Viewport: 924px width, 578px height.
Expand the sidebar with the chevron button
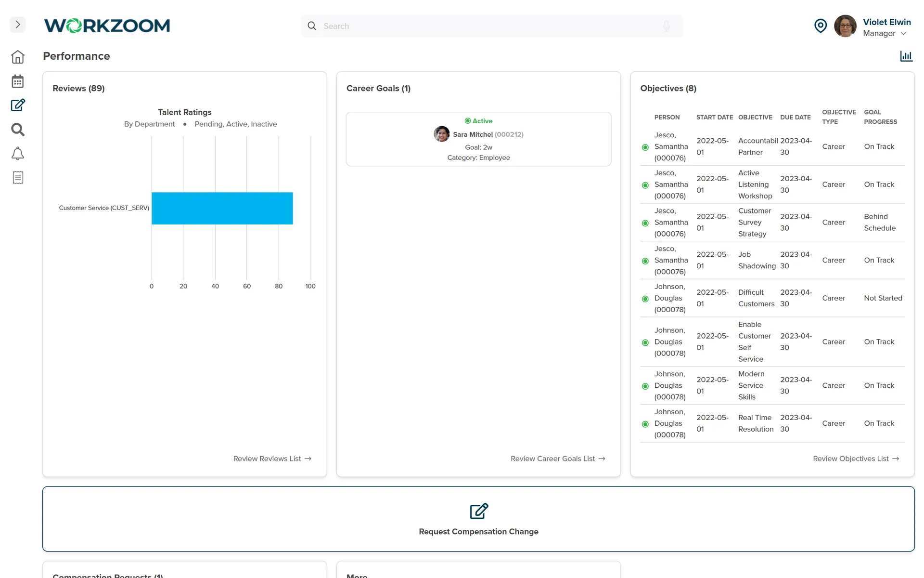[18, 25]
